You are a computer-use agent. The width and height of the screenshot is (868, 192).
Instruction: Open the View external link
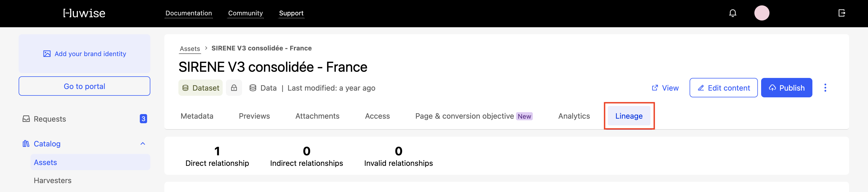(x=665, y=88)
